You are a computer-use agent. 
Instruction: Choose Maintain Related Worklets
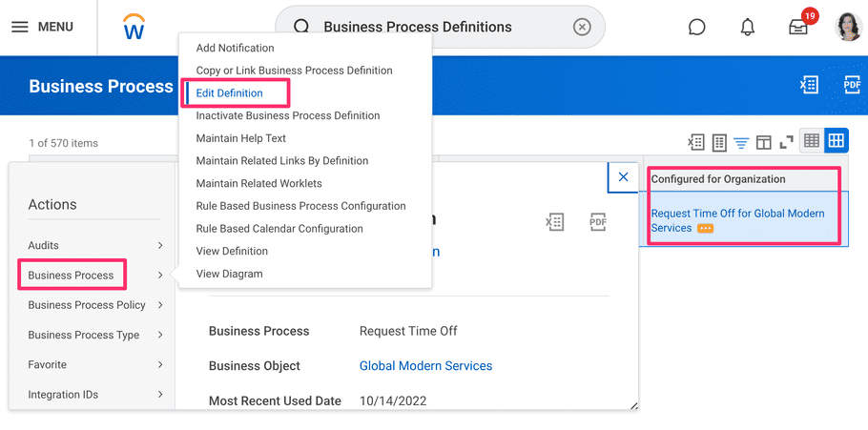click(258, 183)
